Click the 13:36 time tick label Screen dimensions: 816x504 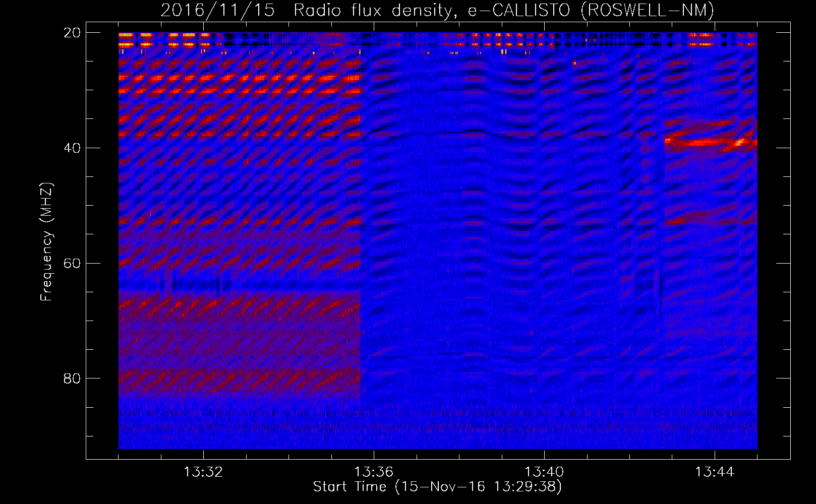[374, 472]
